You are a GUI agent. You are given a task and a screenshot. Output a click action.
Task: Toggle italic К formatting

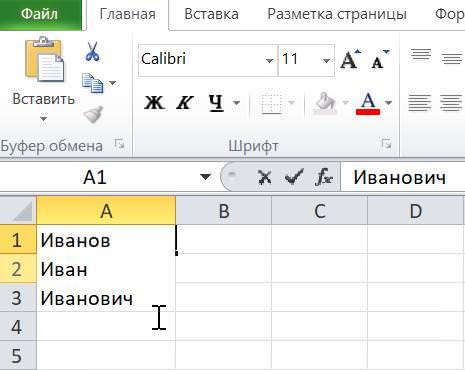[x=184, y=103]
